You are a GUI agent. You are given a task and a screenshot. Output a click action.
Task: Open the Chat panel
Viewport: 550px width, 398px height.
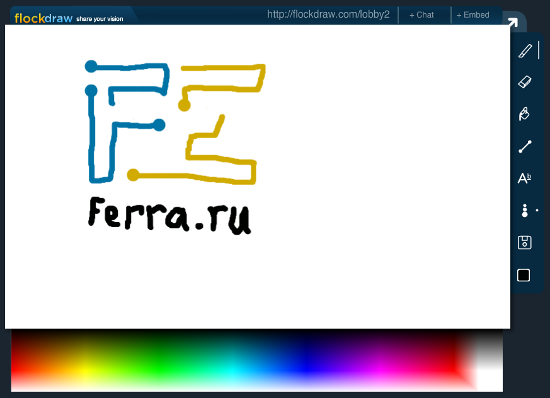point(422,15)
